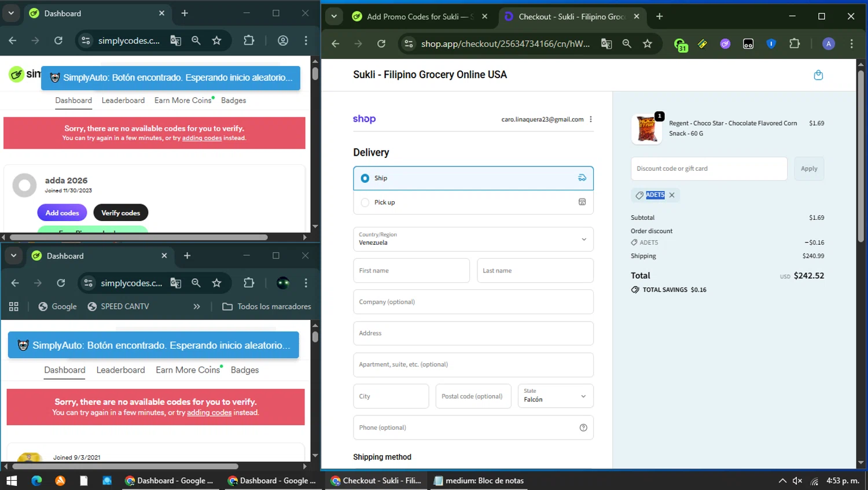This screenshot has width=868, height=490.
Task: Open profile icon in top-left Dashboard window
Action: click(x=283, y=40)
